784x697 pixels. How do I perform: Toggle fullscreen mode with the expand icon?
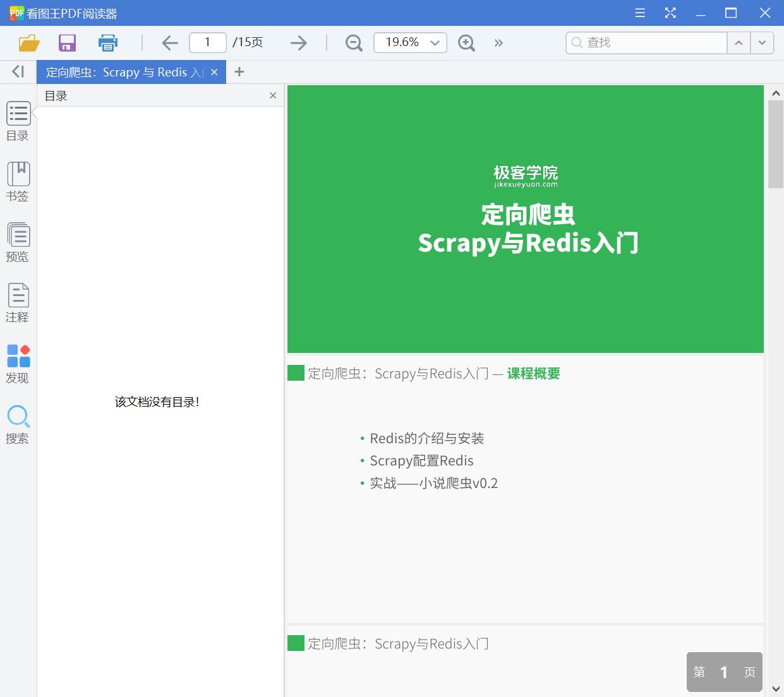670,13
